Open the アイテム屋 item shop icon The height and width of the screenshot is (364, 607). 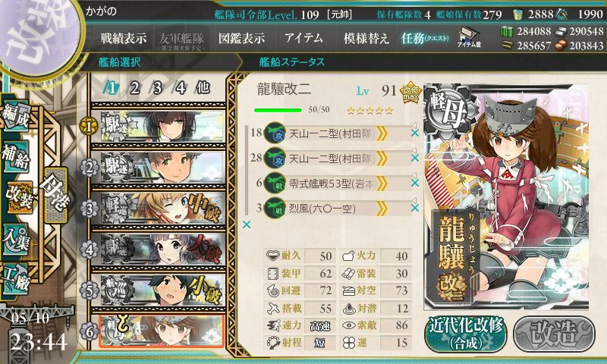469,37
